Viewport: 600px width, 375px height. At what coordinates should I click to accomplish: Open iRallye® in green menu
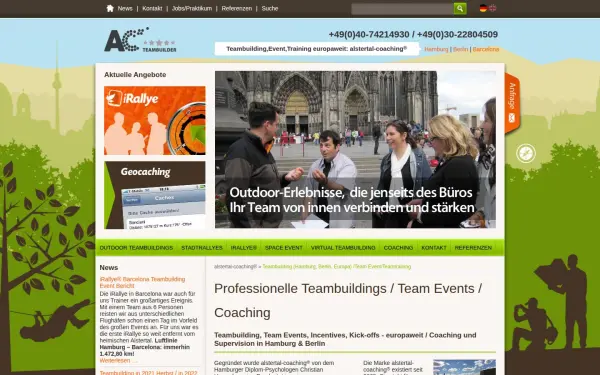[x=243, y=248]
